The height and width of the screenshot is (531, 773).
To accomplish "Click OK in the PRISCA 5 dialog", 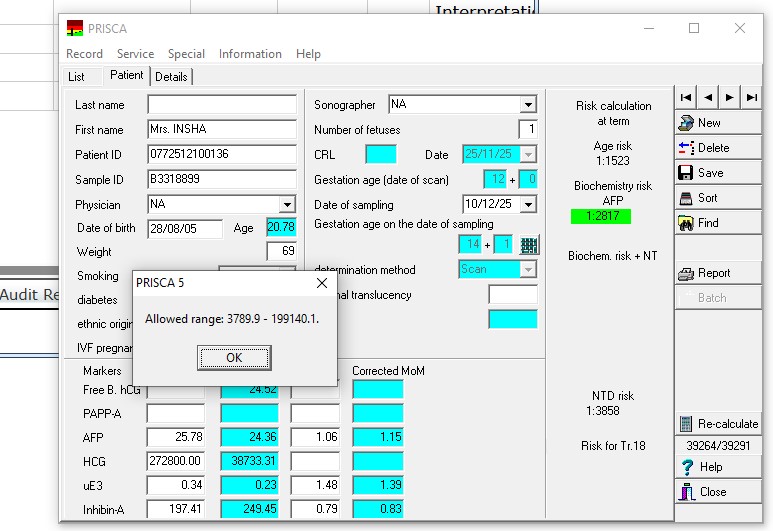I will point(234,357).
